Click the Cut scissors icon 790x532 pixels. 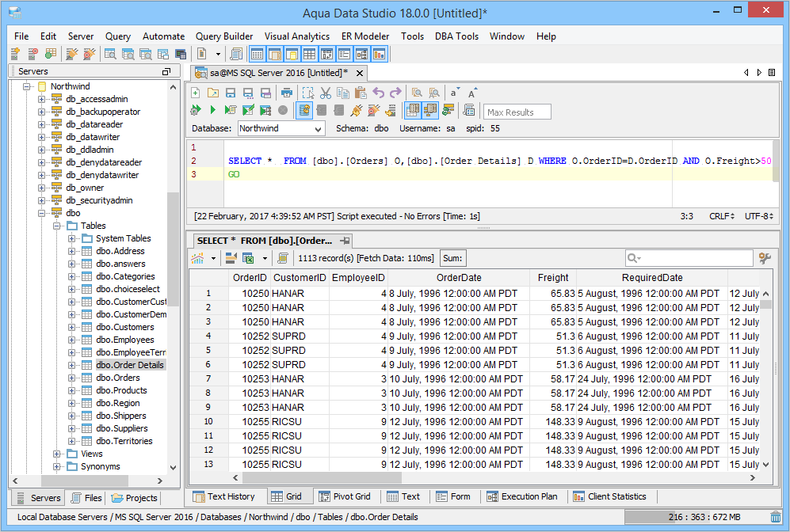pos(326,93)
